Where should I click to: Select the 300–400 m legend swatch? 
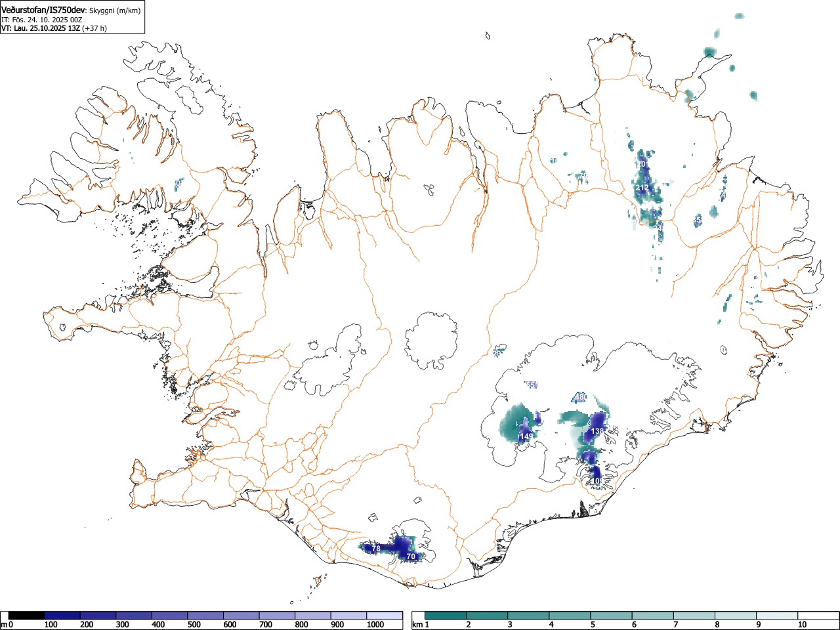click(134, 616)
